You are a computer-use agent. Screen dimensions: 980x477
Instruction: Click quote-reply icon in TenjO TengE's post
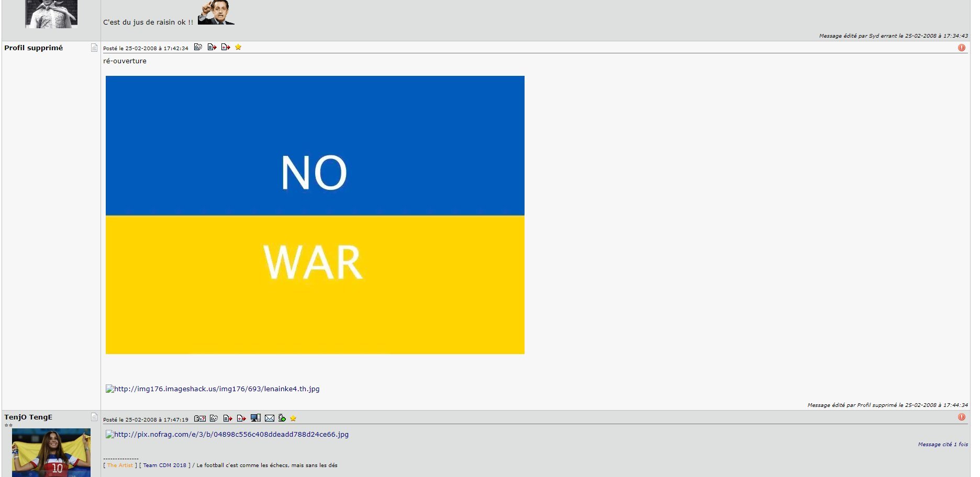227,418
